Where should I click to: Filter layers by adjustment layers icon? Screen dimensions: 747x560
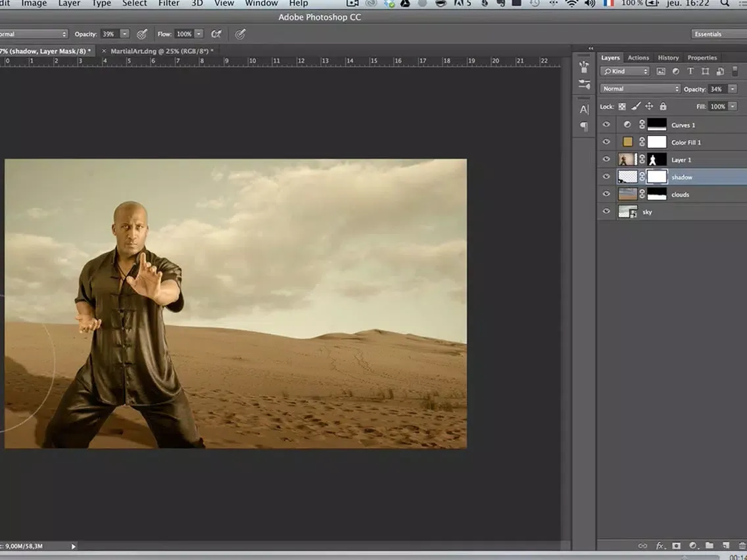675,72
